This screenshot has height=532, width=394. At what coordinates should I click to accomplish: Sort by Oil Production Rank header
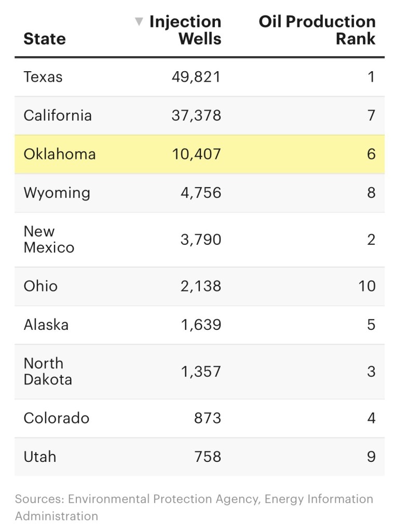click(x=317, y=30)
